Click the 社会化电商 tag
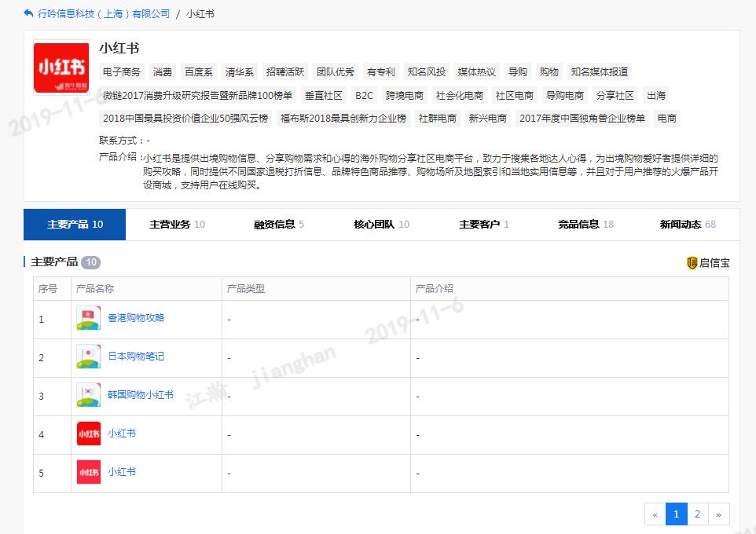 click(460, 96)
